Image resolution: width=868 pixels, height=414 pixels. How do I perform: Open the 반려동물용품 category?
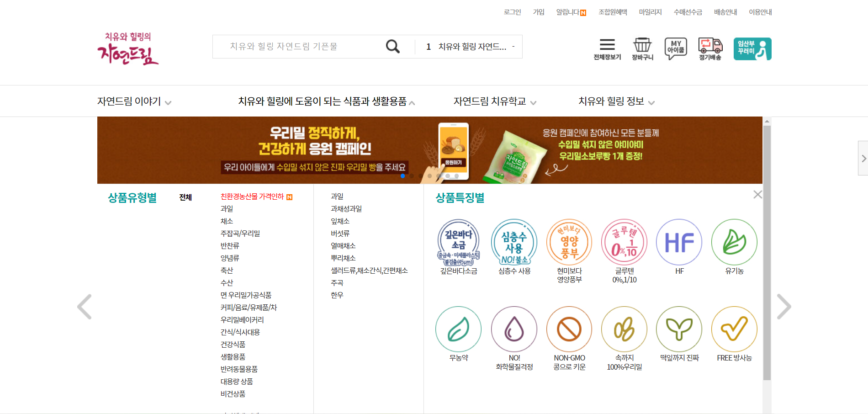click(x=239, y=369)
